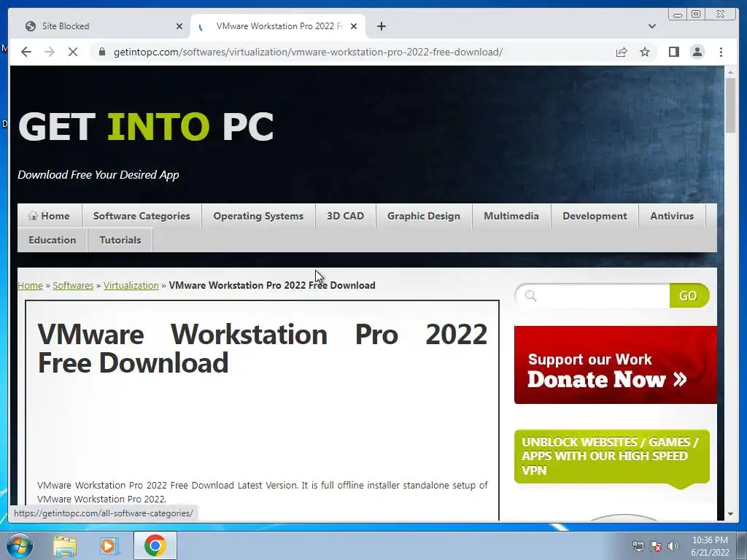The height and width of the screenshot is (560, 747).
Task: Click Support our Work Donate Now banner
Action: coord(616,365)
